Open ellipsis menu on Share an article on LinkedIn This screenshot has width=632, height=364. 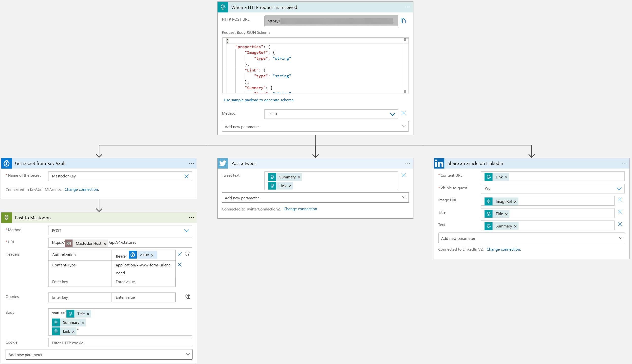tap(624, 163)
